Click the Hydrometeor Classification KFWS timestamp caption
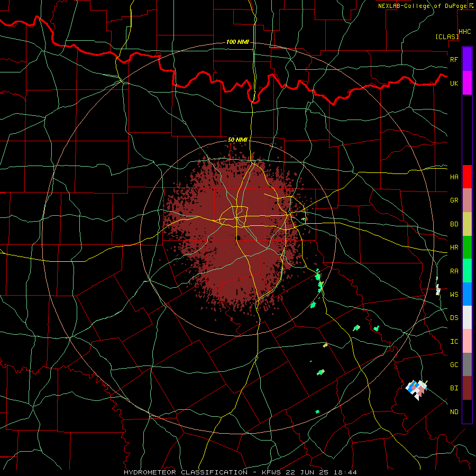The width and height of the screenshot is (476, 476). [x=240, y=472]
